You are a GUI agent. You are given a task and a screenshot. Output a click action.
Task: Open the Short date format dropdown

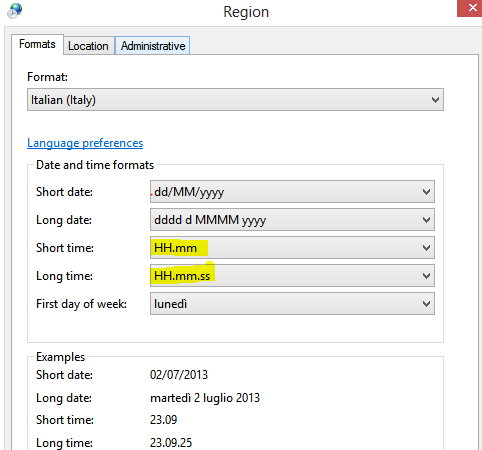(292, 192)
